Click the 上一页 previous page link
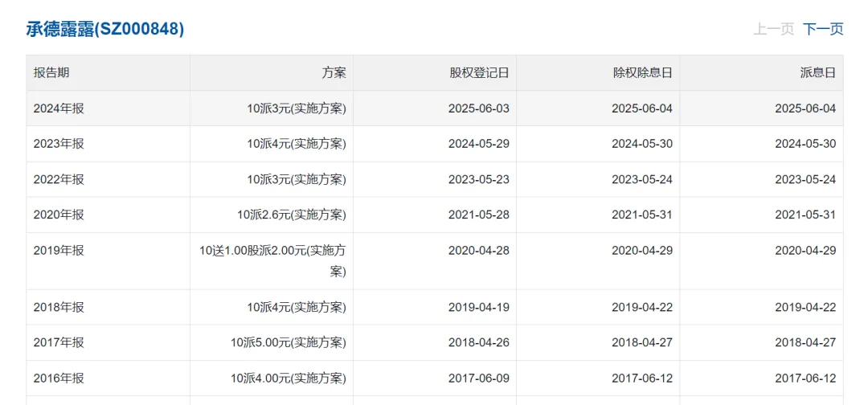Image resolution: width=868 pixels, height=405 pixels. tap(773, 29)
